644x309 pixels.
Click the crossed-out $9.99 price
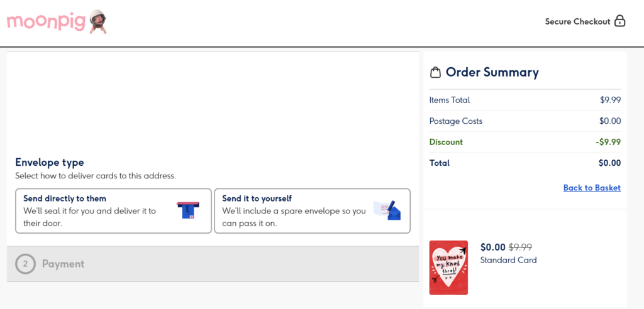pos(520,247)
